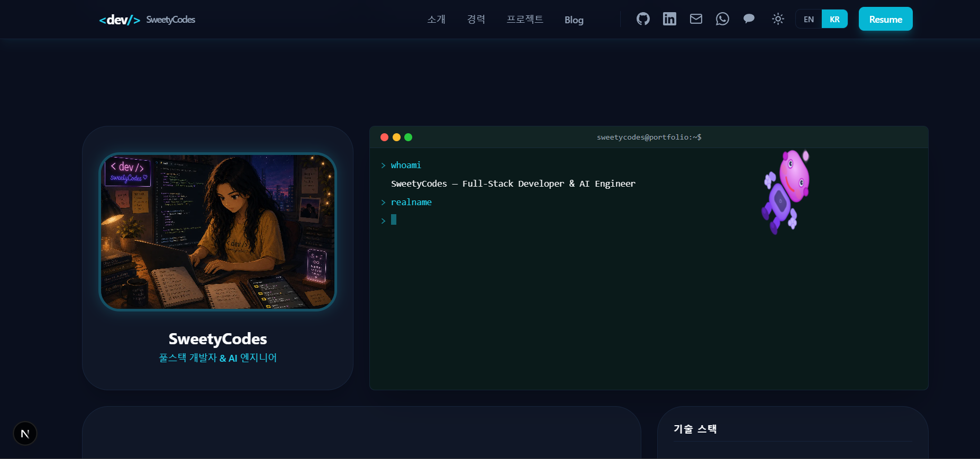Click the Next.js N badge
This screenshot has width=980, height=459.
pos(25,434)
